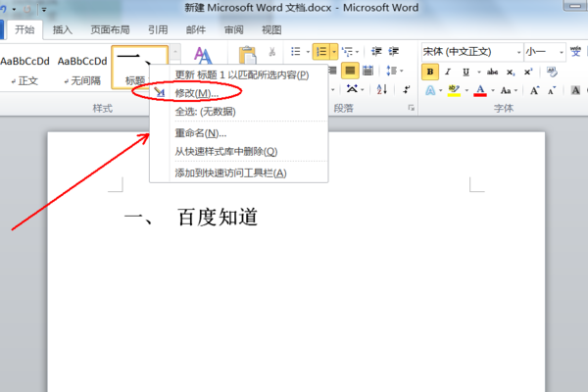This screenshot has width=588, height=392.
Task: Expand the multilevel list dropdown arrow
Action: (357, 52)
